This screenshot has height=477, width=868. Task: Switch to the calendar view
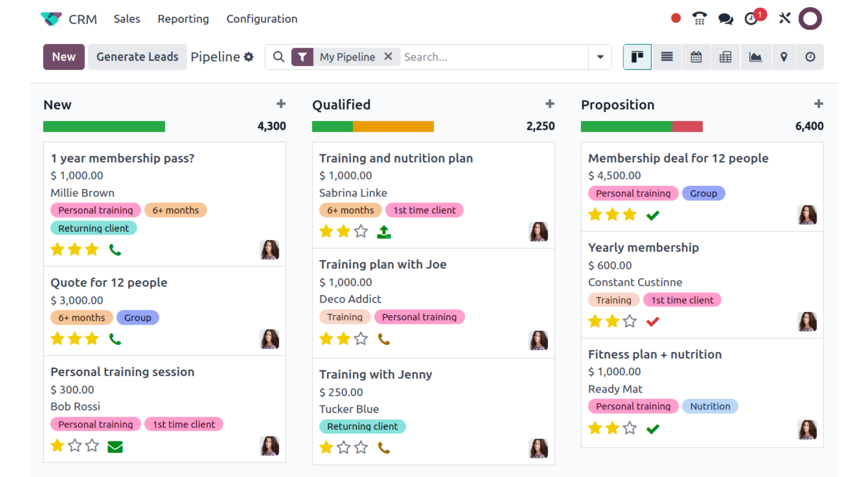[x=696, y=57]
